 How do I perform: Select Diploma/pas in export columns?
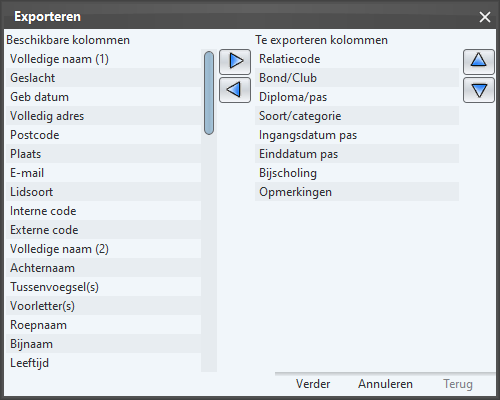pyautogui.click(x=357, y=97)
